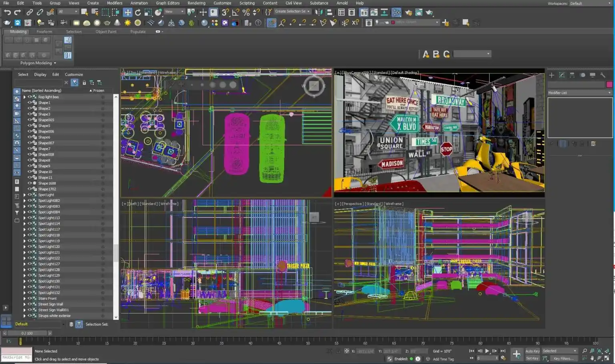This screenshot has height=364, width=615.
Task: Open the Modifier List dropdown
Action: (x=580, y=93)
